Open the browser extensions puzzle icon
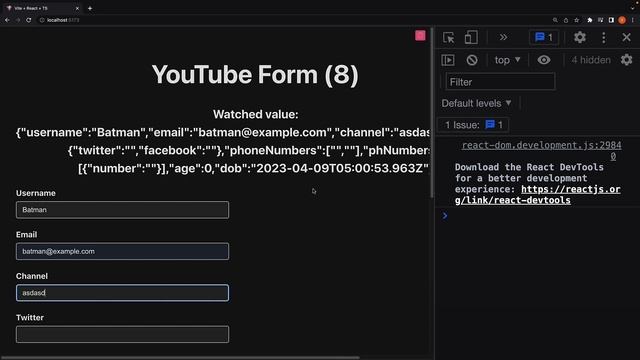Screen dimensions: 640x360 point(590,20)
